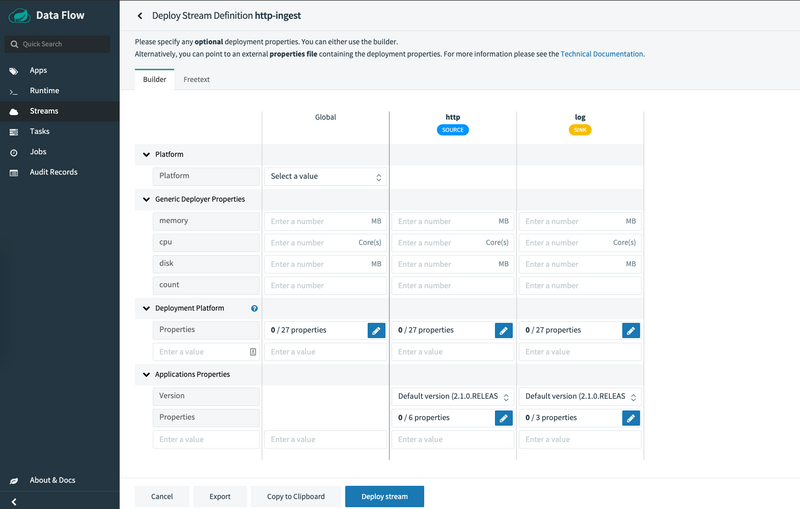Viewport: 800px width, 509px height.
Task: Click the Data Flow leaf logo
Action: click(x=20, y=15)
